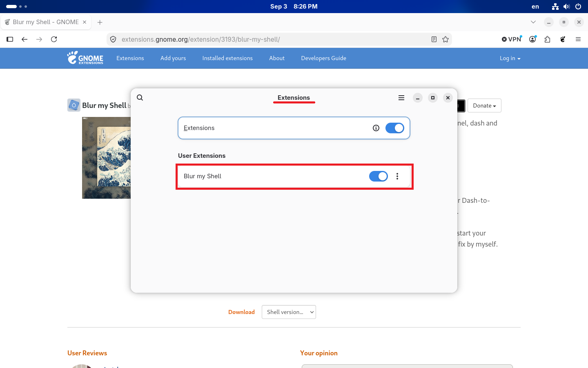Maximize the Extensions app window

pos(433,98)
